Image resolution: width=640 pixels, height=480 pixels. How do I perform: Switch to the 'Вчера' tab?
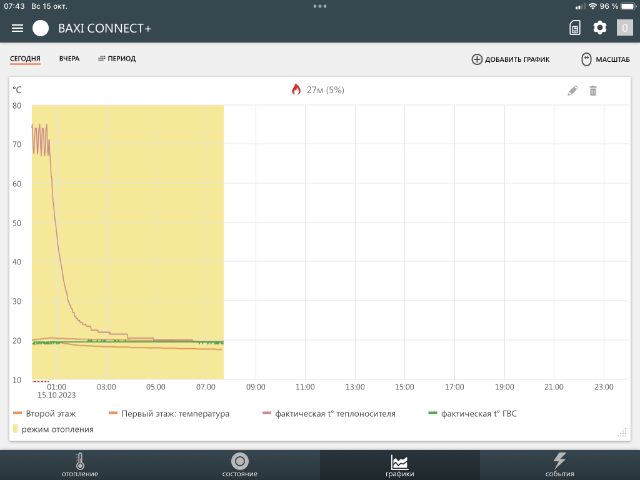pos(69,59)
